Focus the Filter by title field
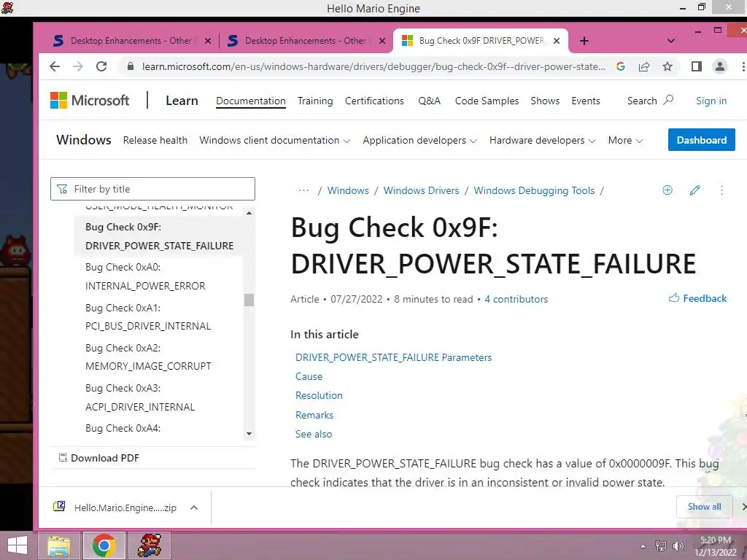Viewport: 747px width, 560px height. (152, 189)
